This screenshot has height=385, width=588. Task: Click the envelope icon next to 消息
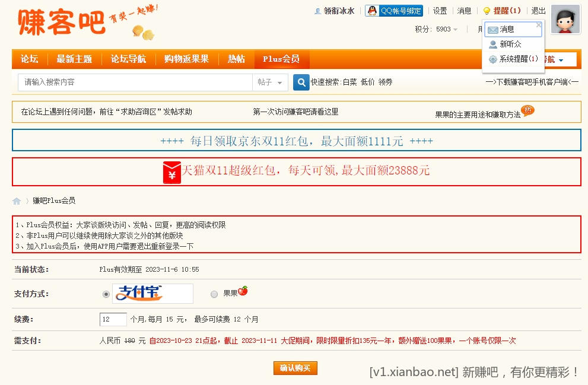492,30
